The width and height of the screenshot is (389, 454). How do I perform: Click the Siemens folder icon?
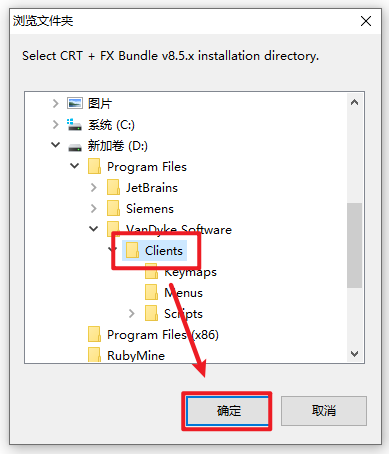click(x=113, y=208)
